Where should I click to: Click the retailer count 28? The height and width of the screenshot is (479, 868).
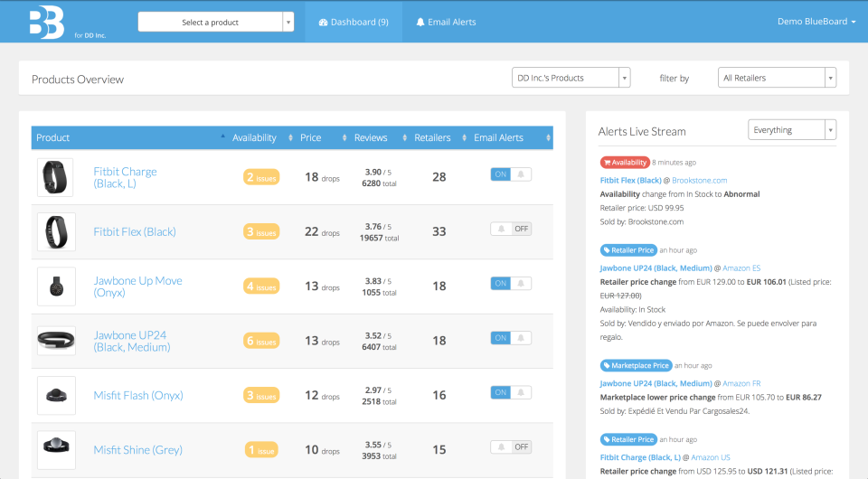(x=439, y=177)
